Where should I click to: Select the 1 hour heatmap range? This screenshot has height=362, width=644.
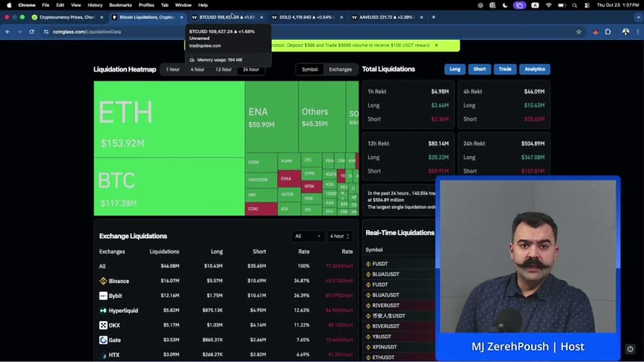coord(173,69)
